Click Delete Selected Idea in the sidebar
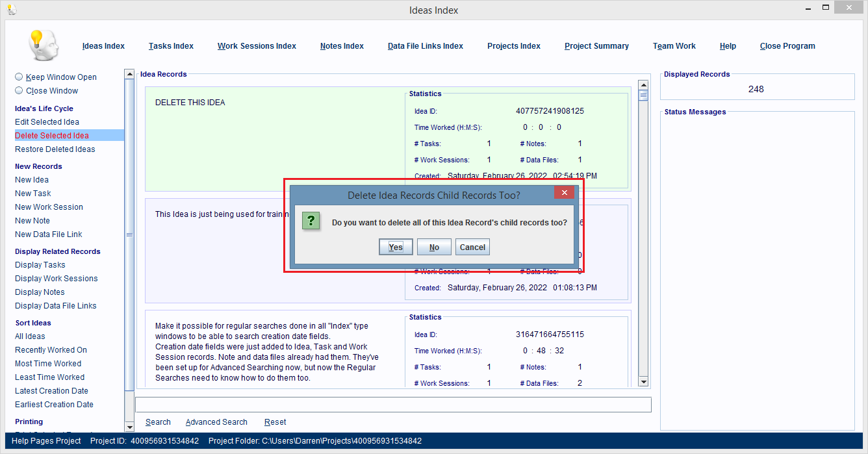 click(52, 136)
